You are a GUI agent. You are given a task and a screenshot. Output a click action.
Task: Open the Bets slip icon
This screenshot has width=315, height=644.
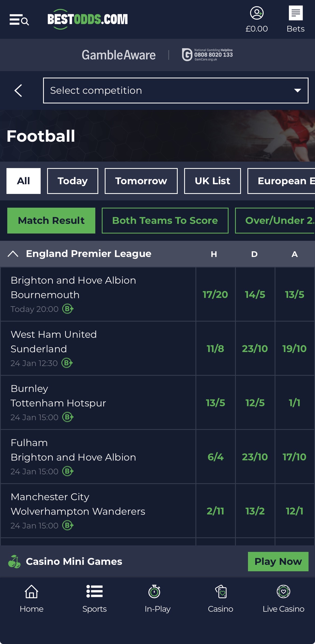click(295, 13)
